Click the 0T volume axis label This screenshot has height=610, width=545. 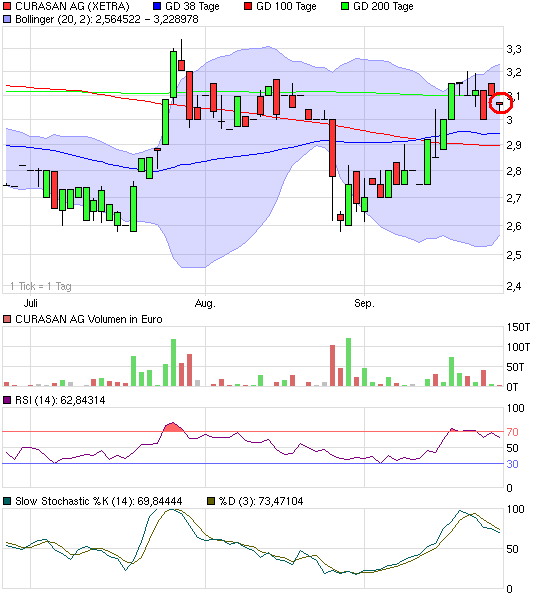pyautogui.click(x=512, y=387)
